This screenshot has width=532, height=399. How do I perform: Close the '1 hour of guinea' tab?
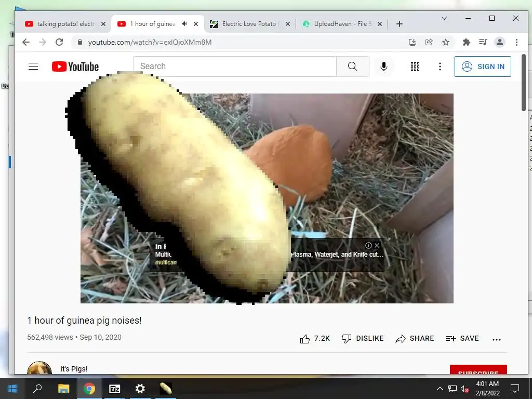pos(196,24)
